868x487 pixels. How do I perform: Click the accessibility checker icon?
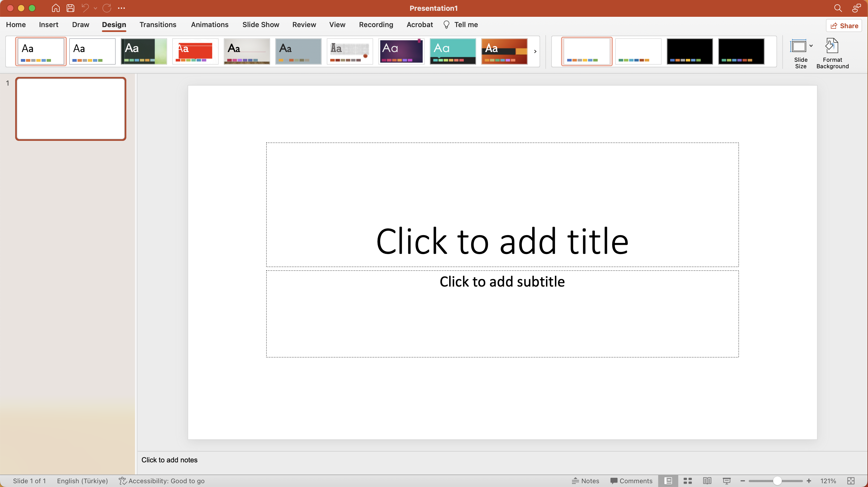pyautogui.click(x=123, y=480)
